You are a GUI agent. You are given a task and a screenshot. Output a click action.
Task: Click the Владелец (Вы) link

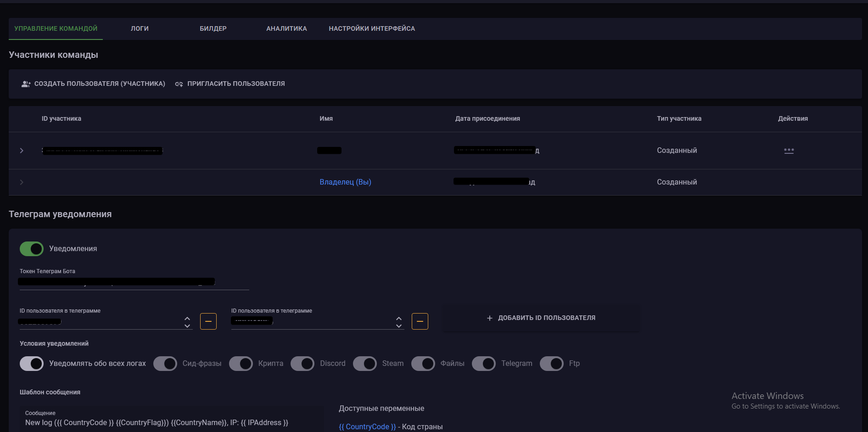coord(345,182)
